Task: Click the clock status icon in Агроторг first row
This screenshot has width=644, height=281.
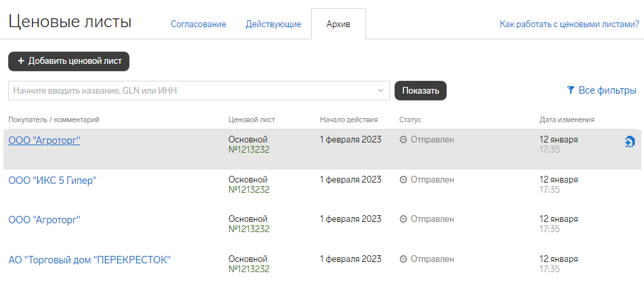Action: point(403,140)
